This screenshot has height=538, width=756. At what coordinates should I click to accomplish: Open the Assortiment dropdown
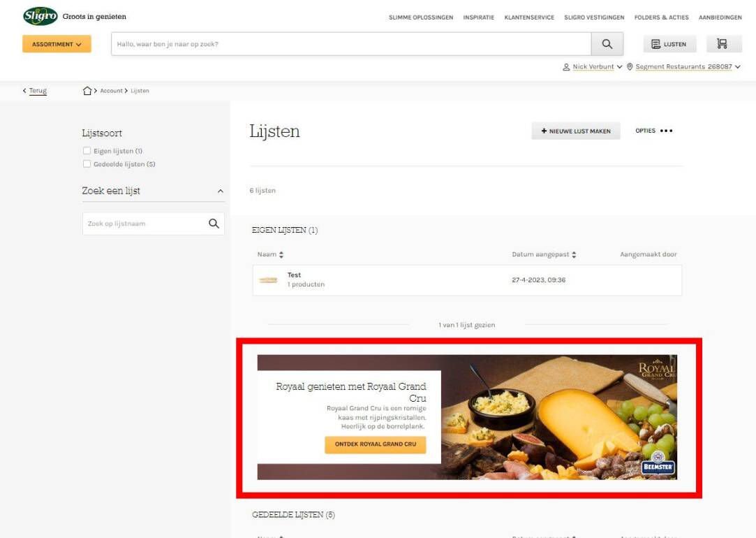[x=57, y=44]
